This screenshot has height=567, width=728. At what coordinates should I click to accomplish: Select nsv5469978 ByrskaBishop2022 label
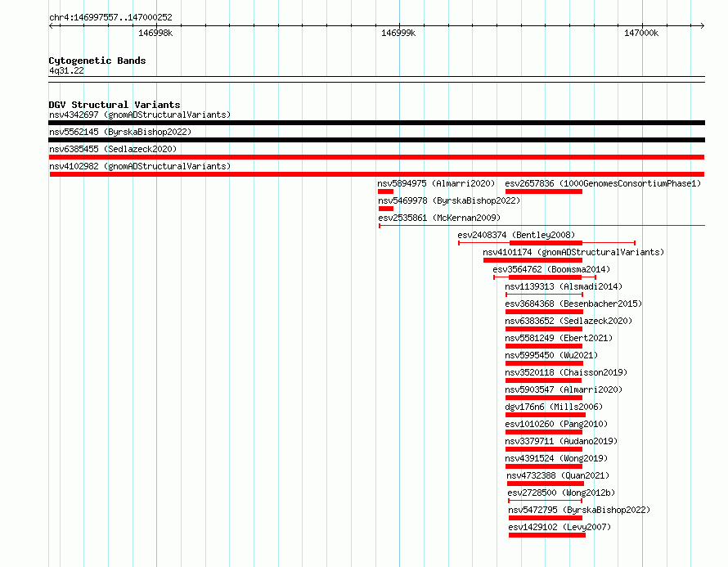point(449,200)
